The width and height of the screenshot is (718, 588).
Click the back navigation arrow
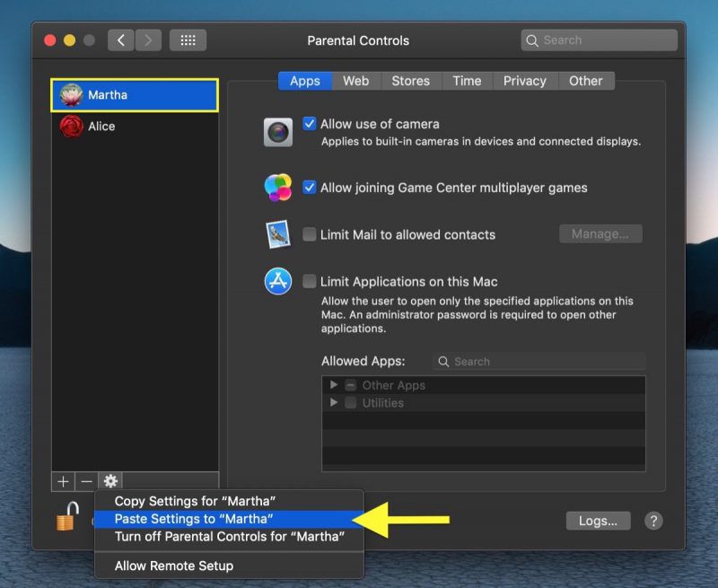[x=122, y=39]
